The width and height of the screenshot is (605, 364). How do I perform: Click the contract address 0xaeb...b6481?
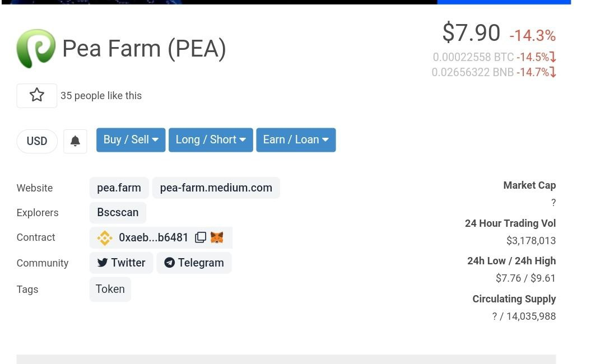(153, 237)
